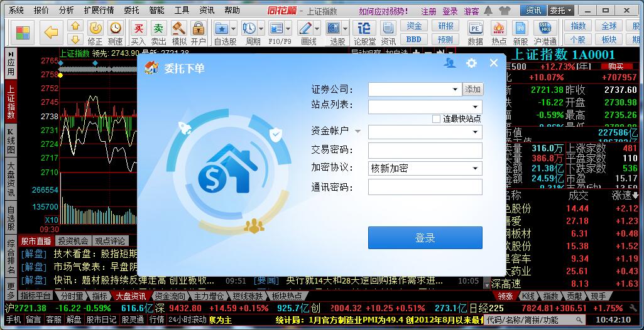644x330 pixels.
Task: Expand the 证券公司 dropdown
Action: click(455, 89)
